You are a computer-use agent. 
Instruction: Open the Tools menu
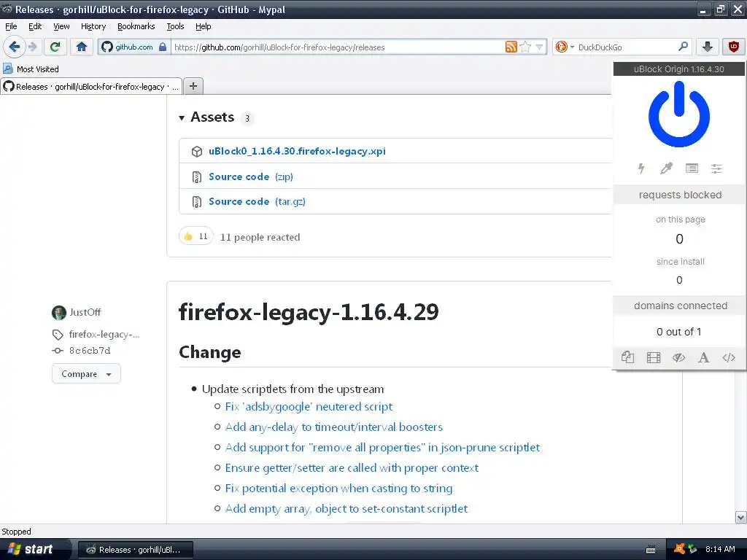(175, 26)
